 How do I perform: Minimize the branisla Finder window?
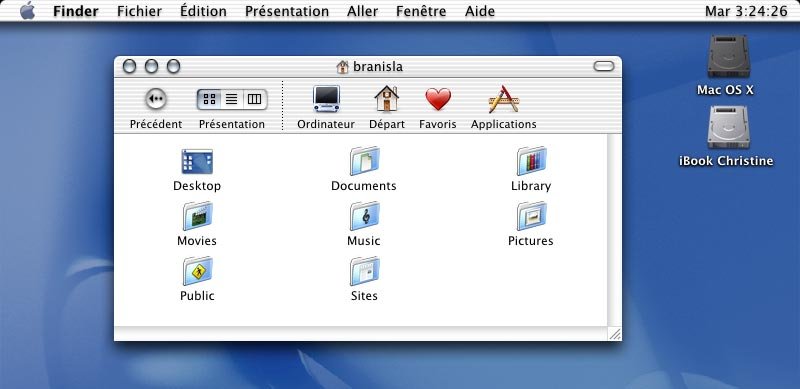152,66
